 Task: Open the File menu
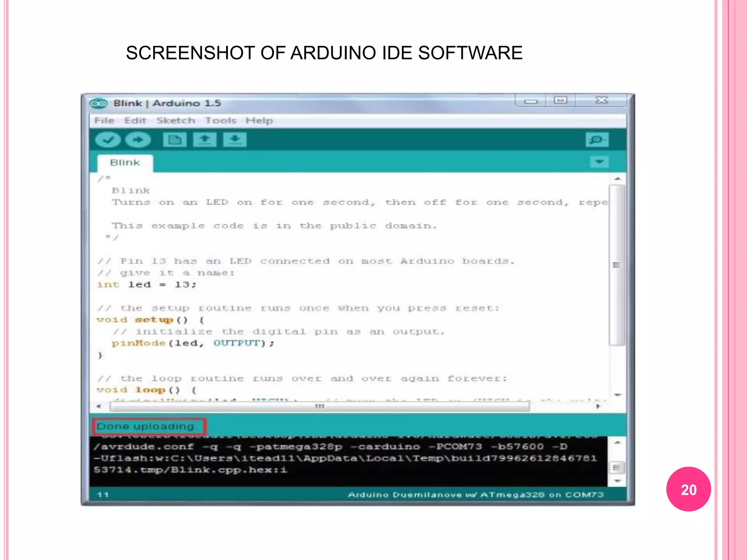[104, 121]
